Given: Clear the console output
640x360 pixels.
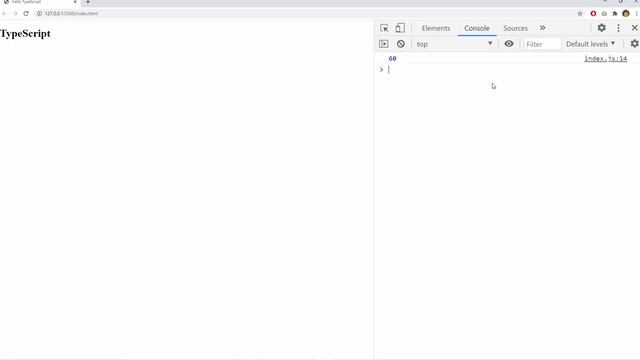Looking at the screenshot, I should coord(401,44).
